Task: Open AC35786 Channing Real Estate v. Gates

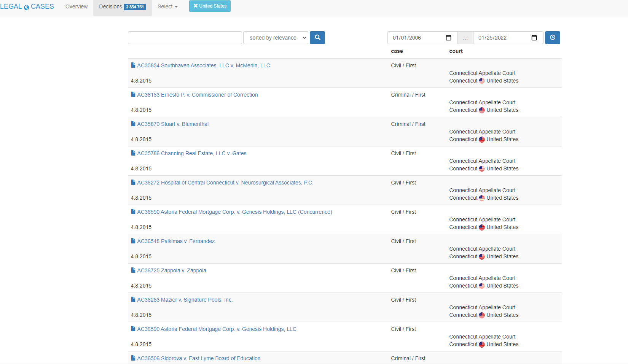Action: pyautogui.click(x=192, y=153)
